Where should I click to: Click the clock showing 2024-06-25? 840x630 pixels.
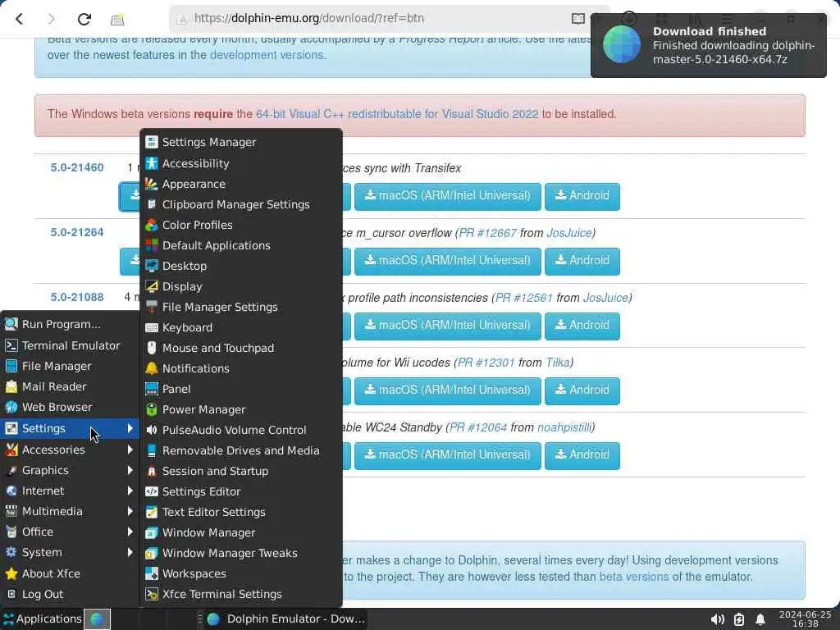805,619
